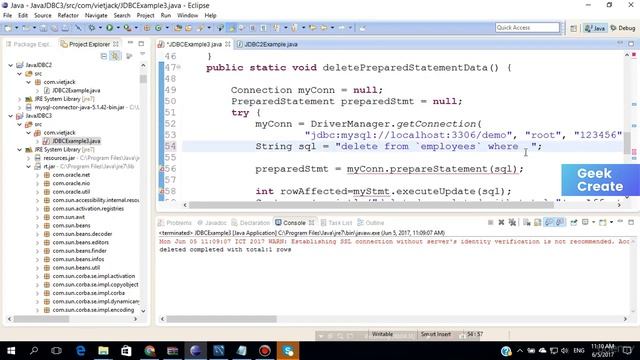Click Clear Console icon
The height and width of the screenshot is (360, 640).
(527, 222)
